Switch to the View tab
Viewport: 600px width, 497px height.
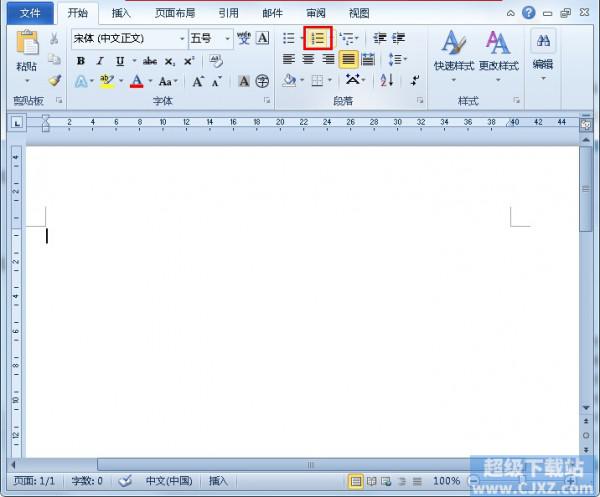359,13
